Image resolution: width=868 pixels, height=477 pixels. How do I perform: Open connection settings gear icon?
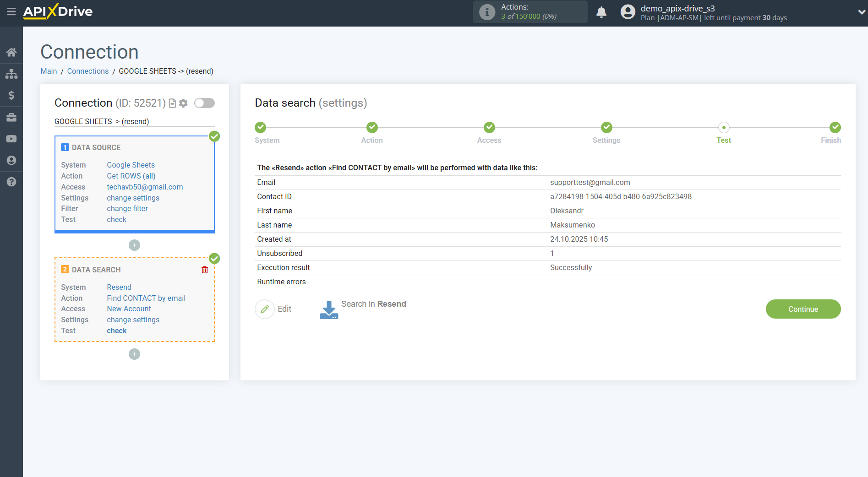click(x=183, y=103)
